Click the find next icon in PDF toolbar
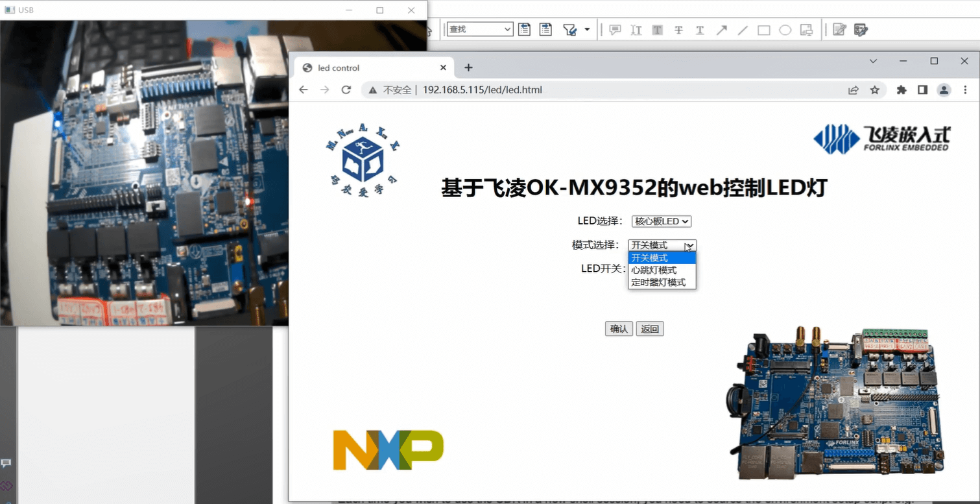Image resolution: width=980 pixels, height=504 pixels. pos(545,29)
